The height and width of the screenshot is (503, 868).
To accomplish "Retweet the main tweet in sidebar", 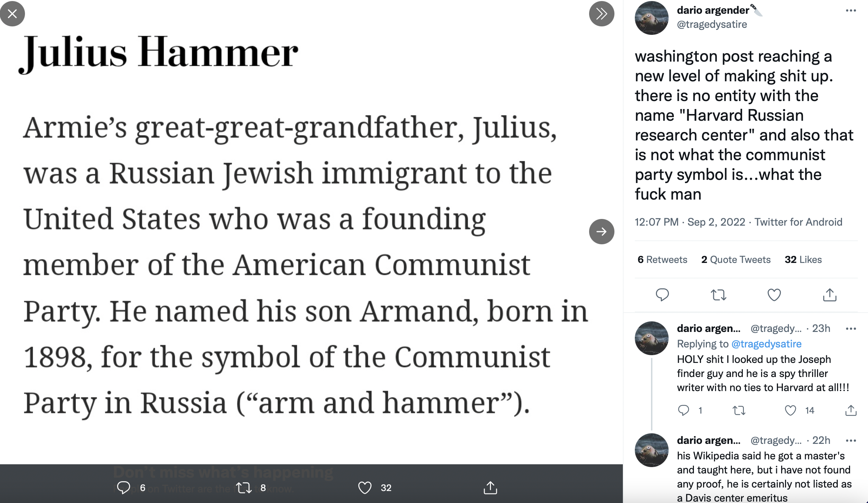I will [718, 295].
